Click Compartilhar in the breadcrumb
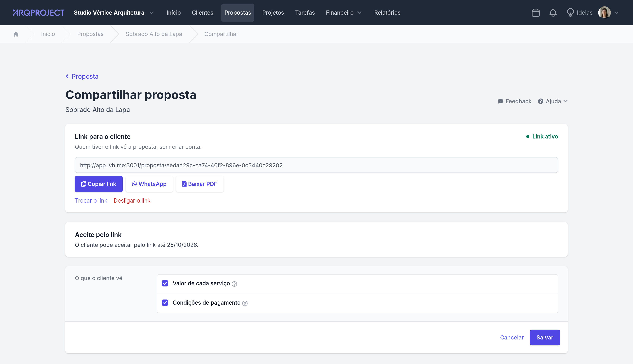Viewport: 633px width, 364px height. click(221, 34)
